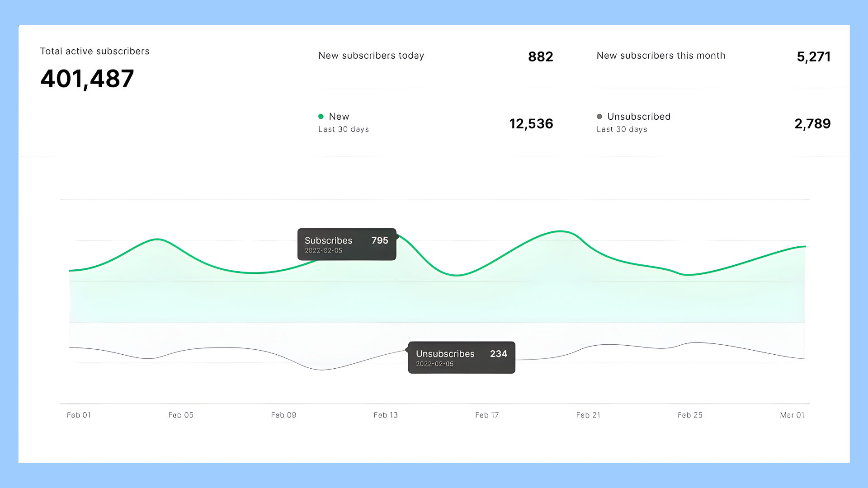Click the 2,789 unsubscribed count
This screenshot has height=488, width=868.
(x=812, y=123)
